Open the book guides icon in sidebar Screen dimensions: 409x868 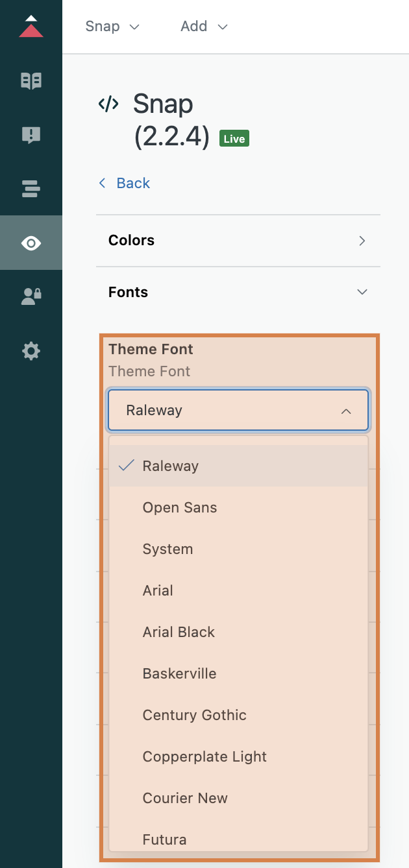[x=31, y=81]
